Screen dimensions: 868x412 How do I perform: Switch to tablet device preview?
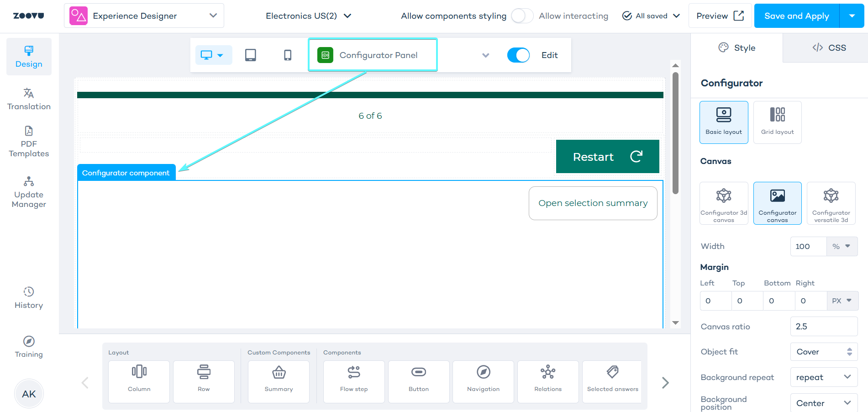click(x=250, y=55)
